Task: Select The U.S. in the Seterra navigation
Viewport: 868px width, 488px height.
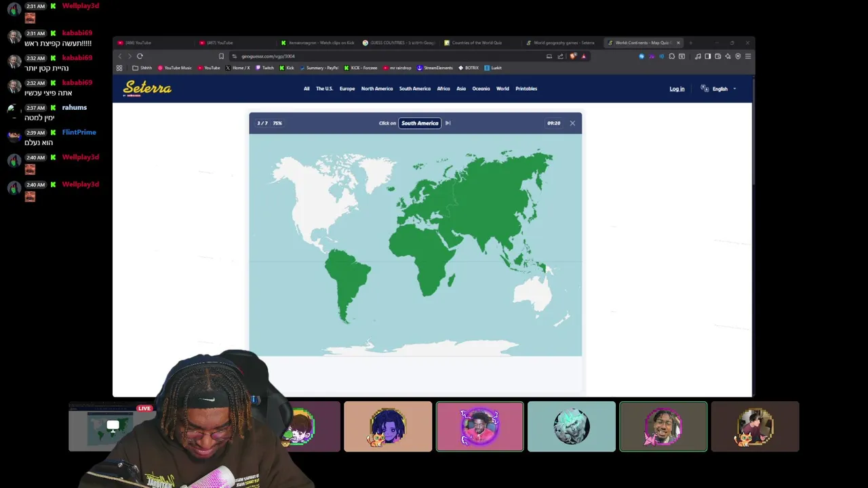Action: coord(324,89)
